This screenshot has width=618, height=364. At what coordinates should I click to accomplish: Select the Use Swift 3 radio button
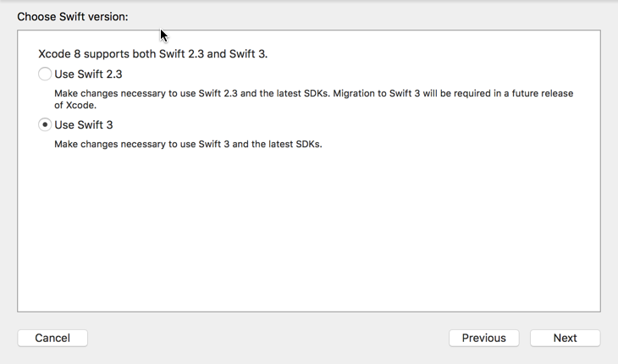coord(45,125)
